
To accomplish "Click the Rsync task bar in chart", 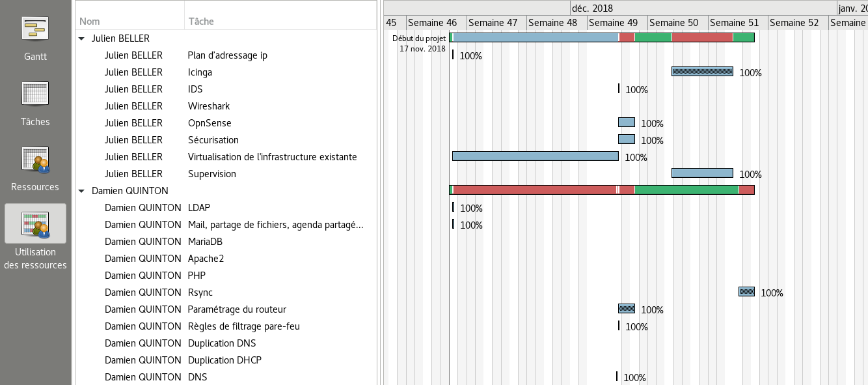I will (x=746, y=292).
